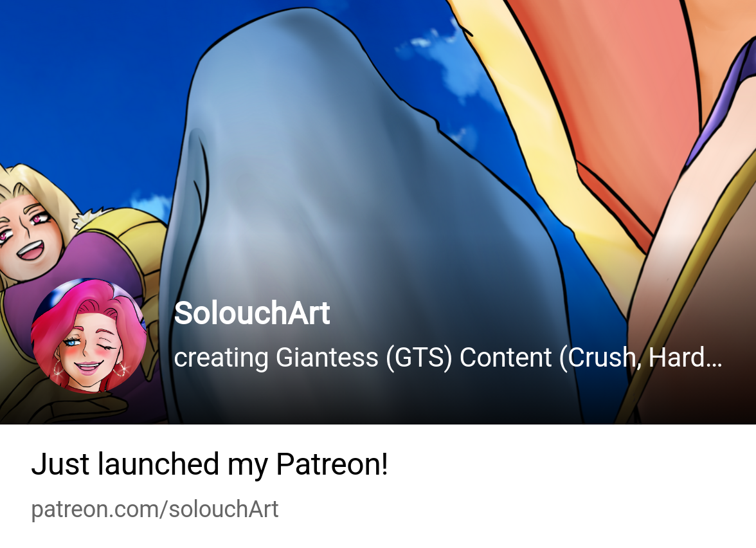The image size is (756, 548).
Task: Select the 'Just launched my Patreon!' headline
Action: pyautogui.click(x=210, y=464)
